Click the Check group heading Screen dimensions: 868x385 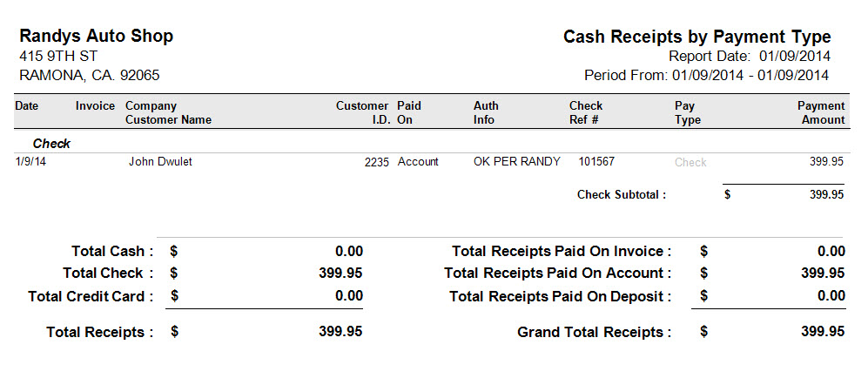point(51,144)
